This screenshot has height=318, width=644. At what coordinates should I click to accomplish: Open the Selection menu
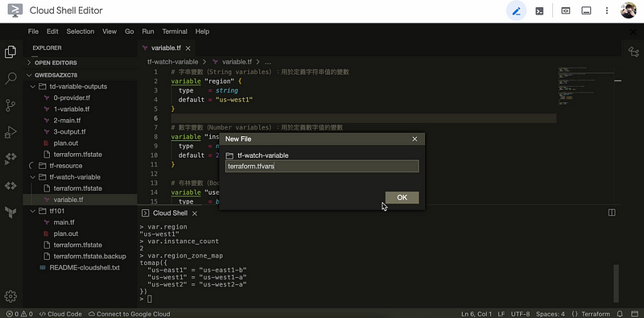[80, 31]
